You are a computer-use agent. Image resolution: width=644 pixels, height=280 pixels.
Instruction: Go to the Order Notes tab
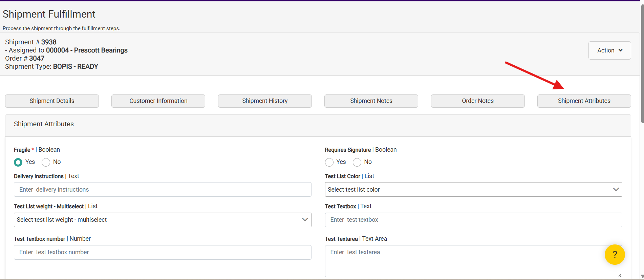pyautogui.click(x=477, y=101)
